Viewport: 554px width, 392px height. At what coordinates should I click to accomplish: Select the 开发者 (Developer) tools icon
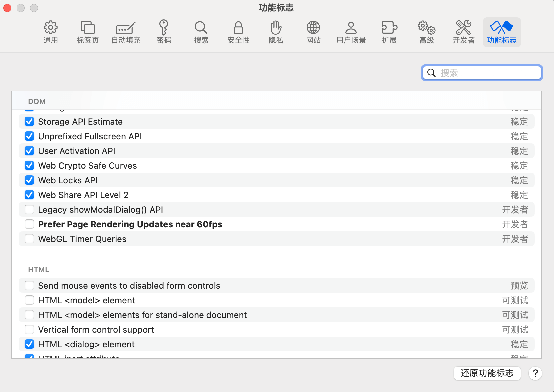click(x=464, y=32)
